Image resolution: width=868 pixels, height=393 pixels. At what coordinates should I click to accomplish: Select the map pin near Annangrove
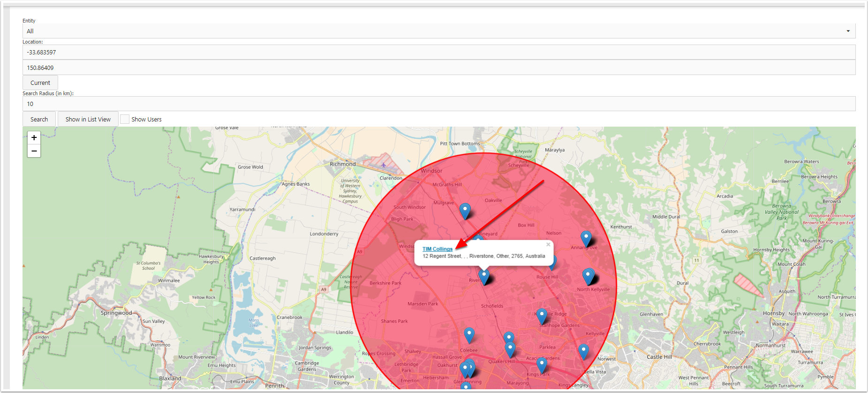[586, 238]
